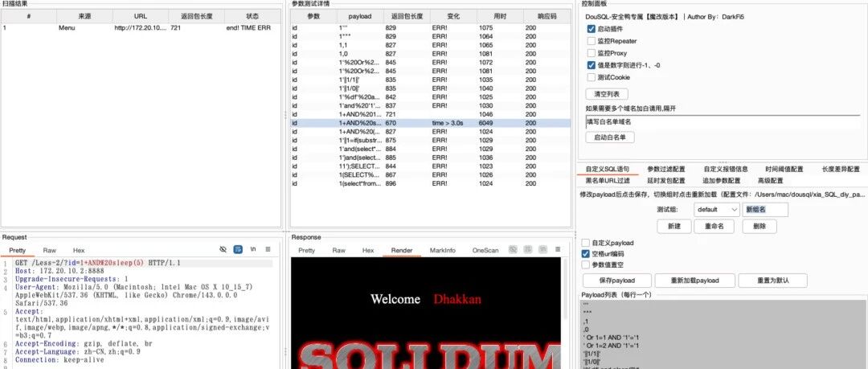This screenshot has height=369, width=868.
Task: Sort parameter details by 用时 column header
Action: point(500,17)
